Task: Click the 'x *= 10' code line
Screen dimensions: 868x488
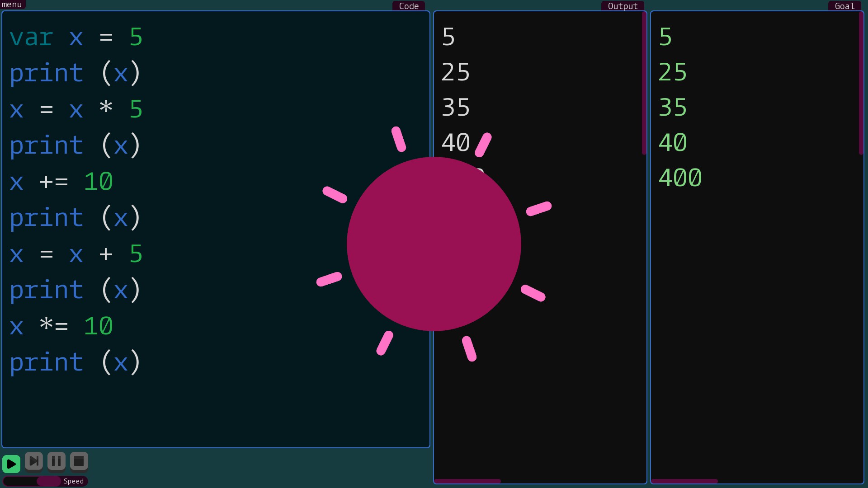Action: tap(61, 326)
